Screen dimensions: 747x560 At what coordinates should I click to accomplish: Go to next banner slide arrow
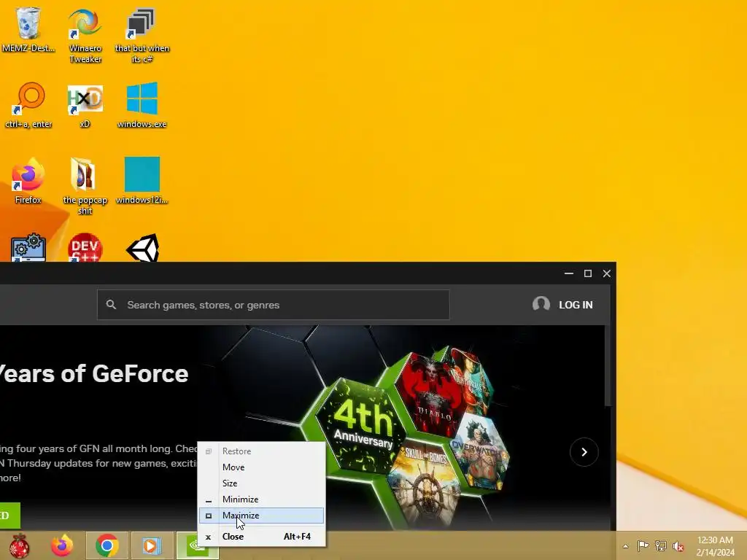(x=584, y=452)
